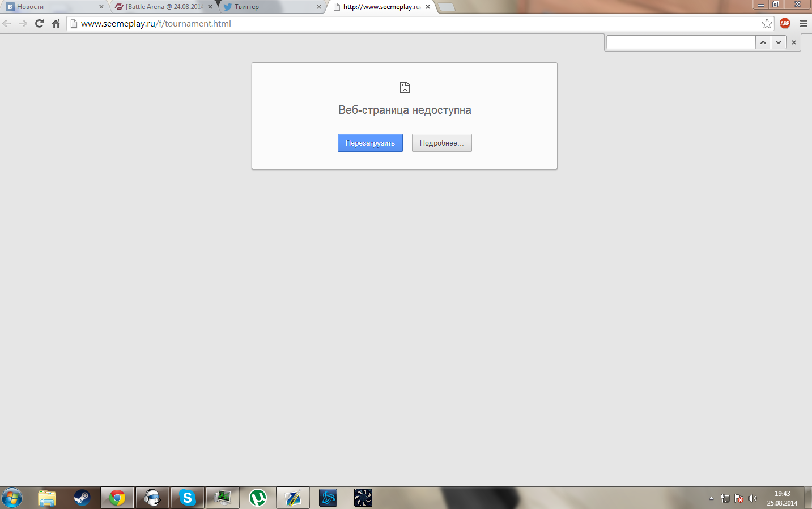Open Chrome hamburger menu
The image size is (812, 509).
pyautogui.click(x=804, y=23)
